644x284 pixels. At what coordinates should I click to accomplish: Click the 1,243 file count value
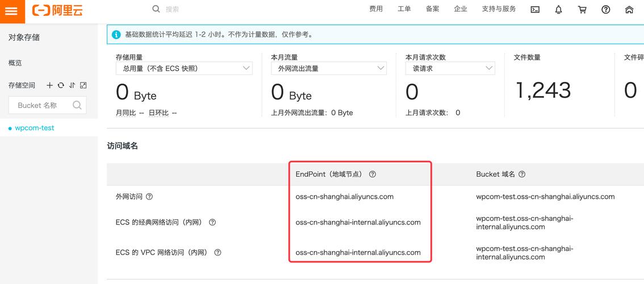coord(543,90)
